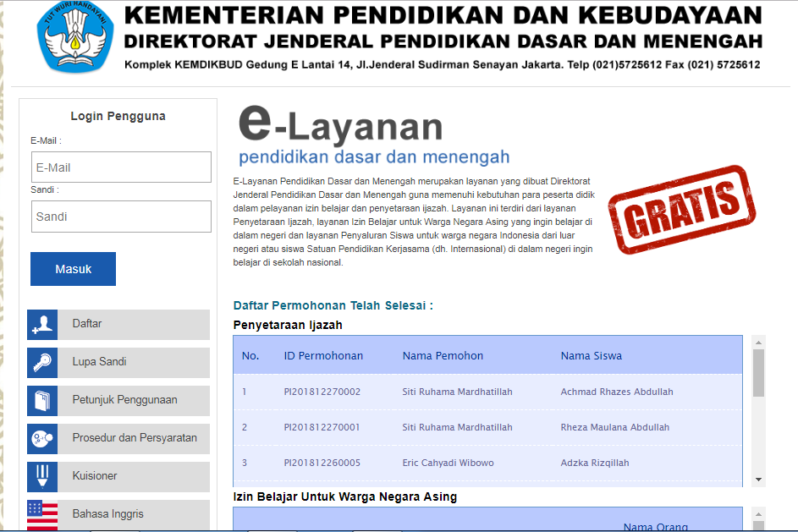Click the Lupa Sandi key icon
This screenshot has width=798, height=532.
click(42, 363)
